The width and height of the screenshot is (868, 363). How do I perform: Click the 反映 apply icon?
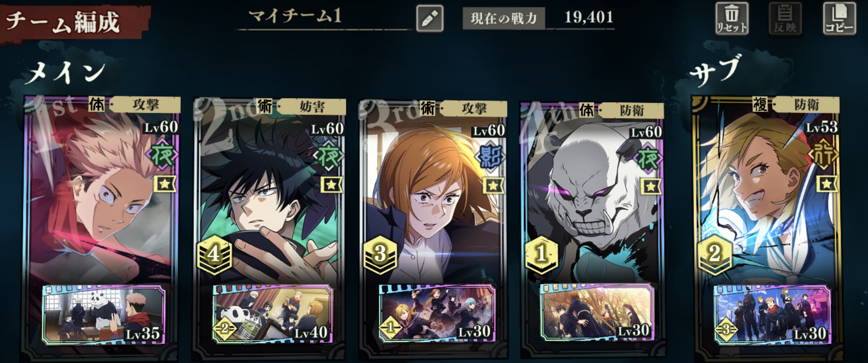coord(785,18)
